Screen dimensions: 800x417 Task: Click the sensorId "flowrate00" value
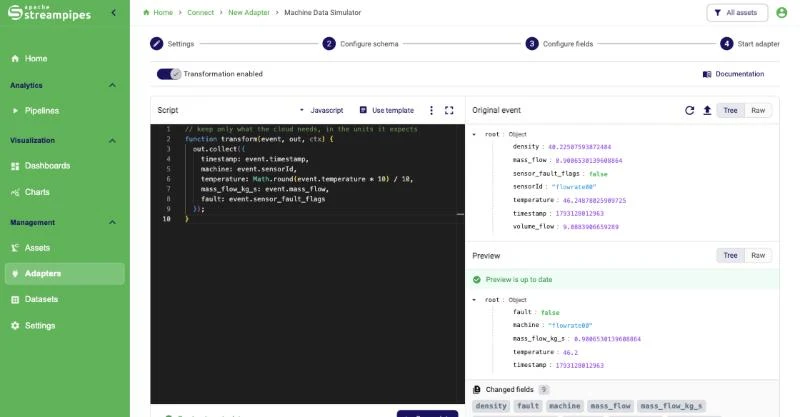point(574,187)
